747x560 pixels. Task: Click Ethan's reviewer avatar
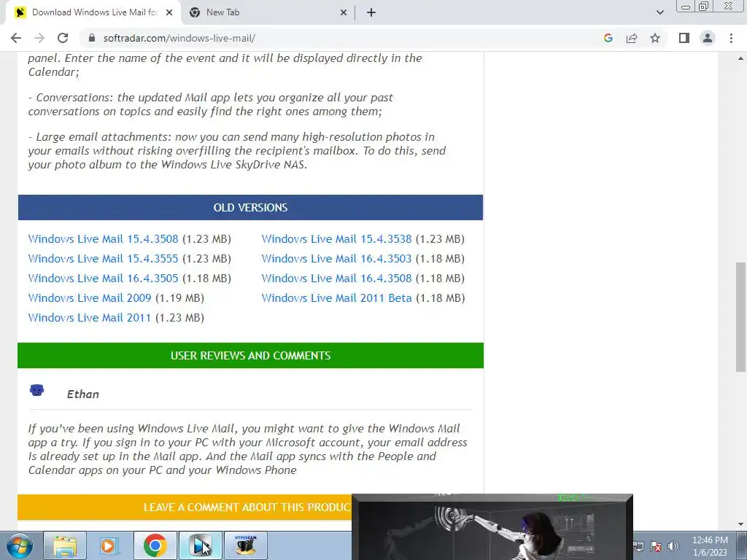point(36,391)
